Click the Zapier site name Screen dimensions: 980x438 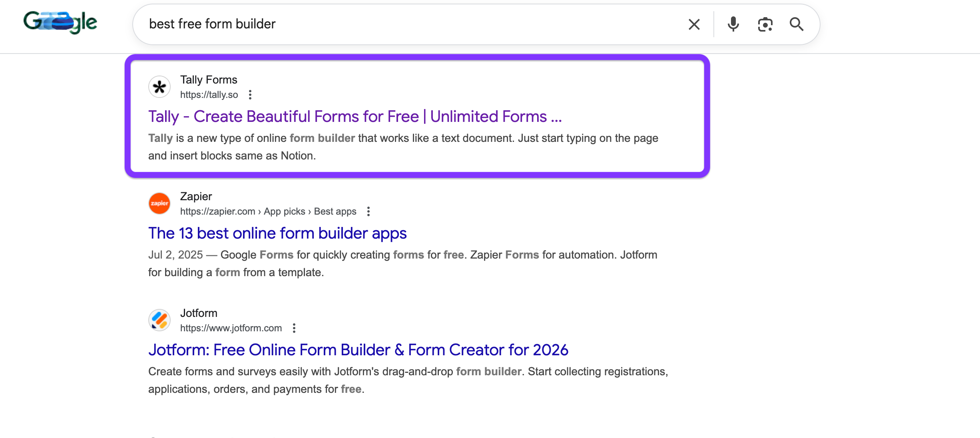coord(196,196)
